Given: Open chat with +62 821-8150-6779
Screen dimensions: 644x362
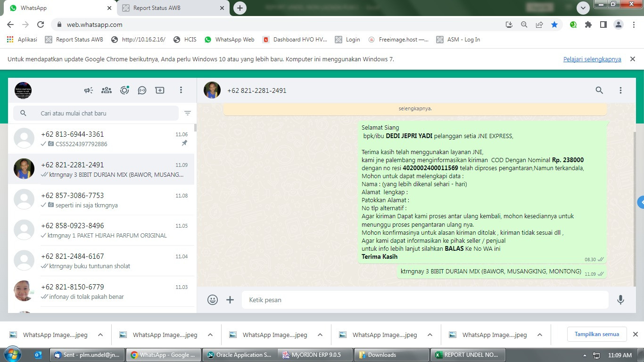Looking at the screenshot, I should 101,291.
